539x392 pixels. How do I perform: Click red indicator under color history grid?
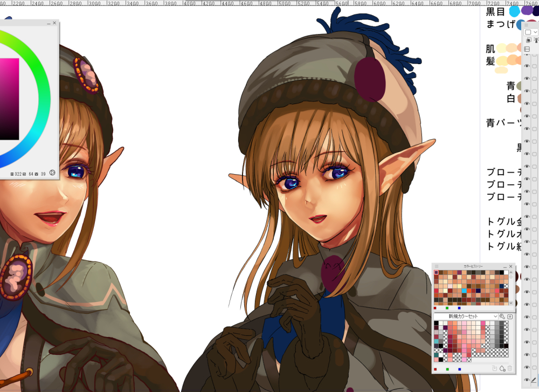[435, 308]
